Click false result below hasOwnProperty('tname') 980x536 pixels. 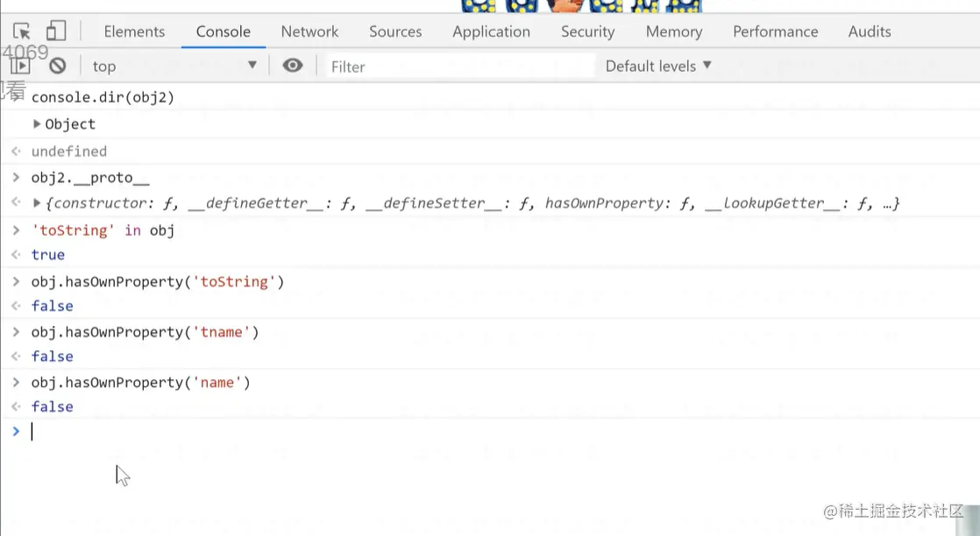pyautogui.click(x=53, y=356)
